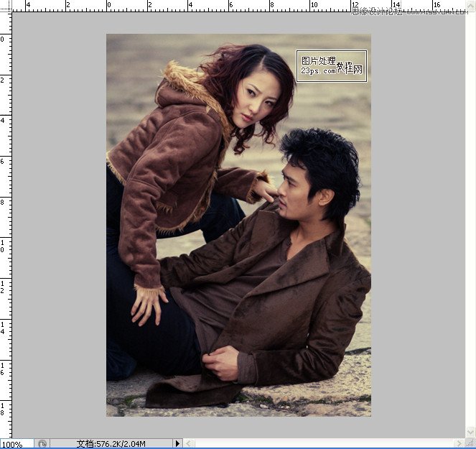Click the 0 mark on horizontal ruler
The image size is (476, 449).
coord(108,6)
